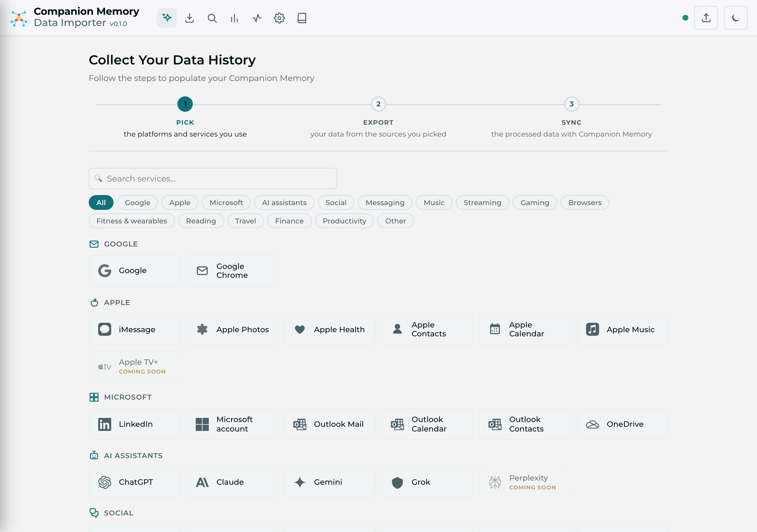Viewport: 757px width, 532px height.
Task: Click into the Search services field
Action: (x=213, y=179)
